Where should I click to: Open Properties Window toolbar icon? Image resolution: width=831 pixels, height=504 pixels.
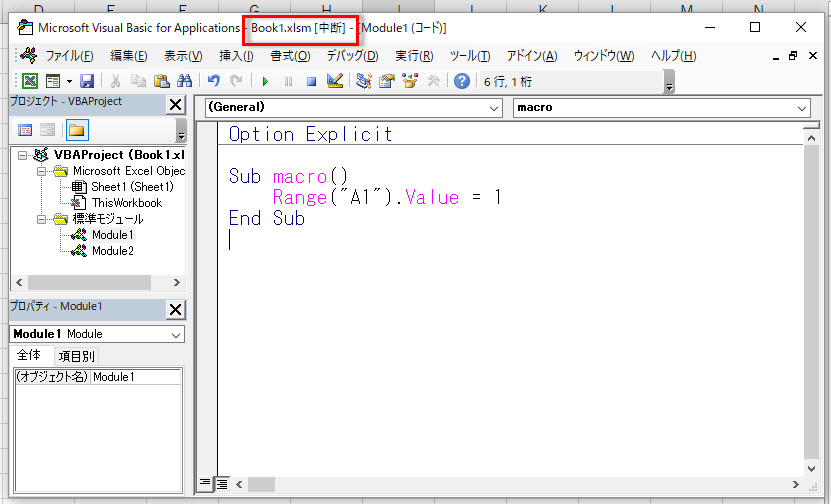click(x=387, y=81)
